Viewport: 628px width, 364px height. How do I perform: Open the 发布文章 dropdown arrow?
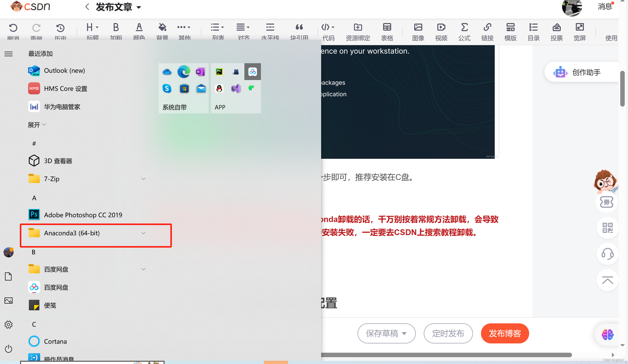pos(139,8)
